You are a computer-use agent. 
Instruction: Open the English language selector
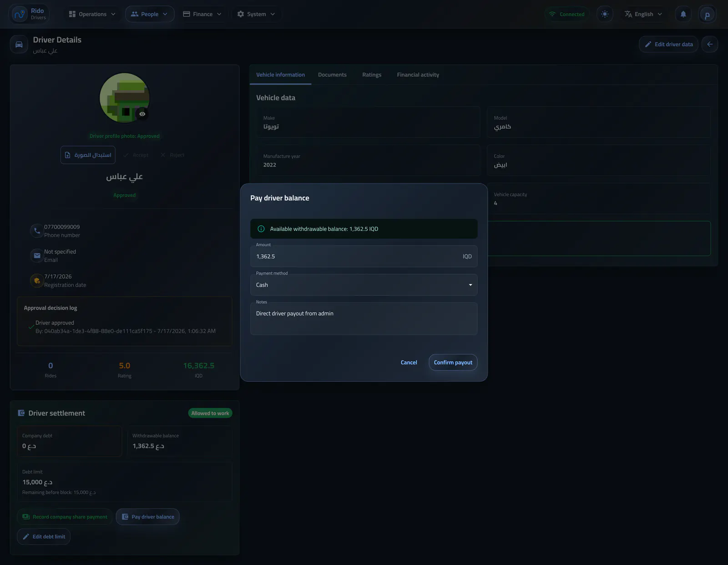click(x=643, y=14)
